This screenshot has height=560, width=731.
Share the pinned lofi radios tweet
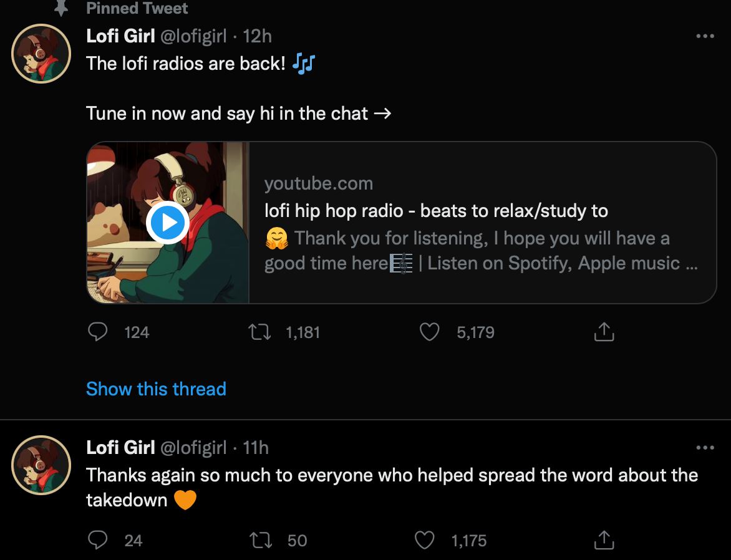pos(603,332)
